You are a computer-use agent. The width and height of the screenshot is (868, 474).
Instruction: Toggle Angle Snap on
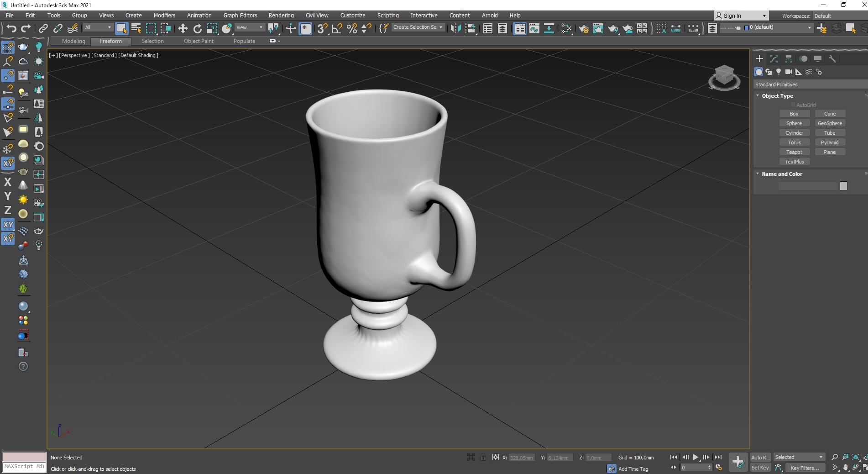tap(337, 28)
